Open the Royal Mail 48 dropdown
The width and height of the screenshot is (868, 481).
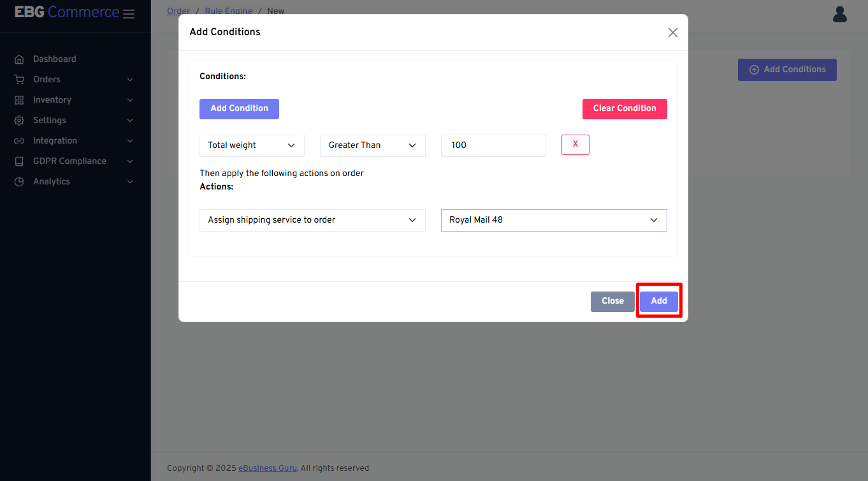click(x=553, y=220)
